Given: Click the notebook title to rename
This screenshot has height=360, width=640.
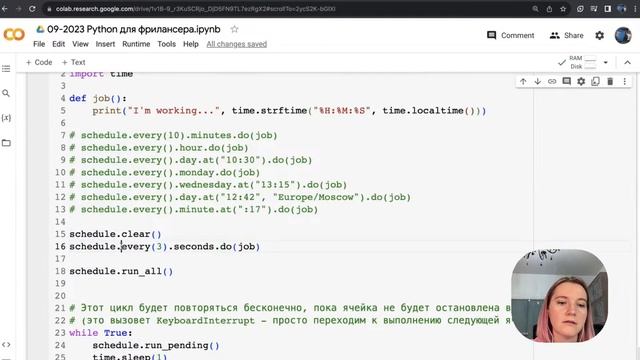Looking at the screenshot, I should [x=133, y=29].
